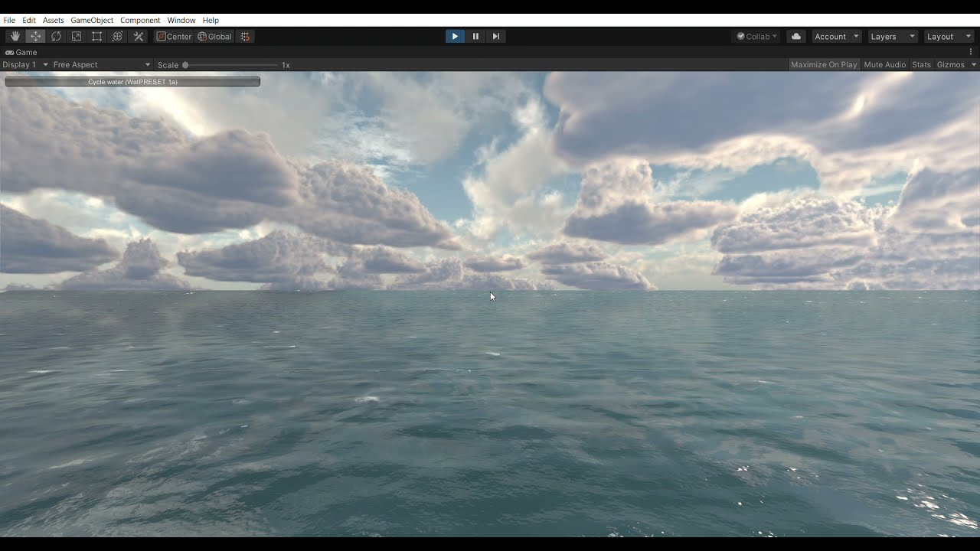Toggle Global handle rotation

[214, 37]
